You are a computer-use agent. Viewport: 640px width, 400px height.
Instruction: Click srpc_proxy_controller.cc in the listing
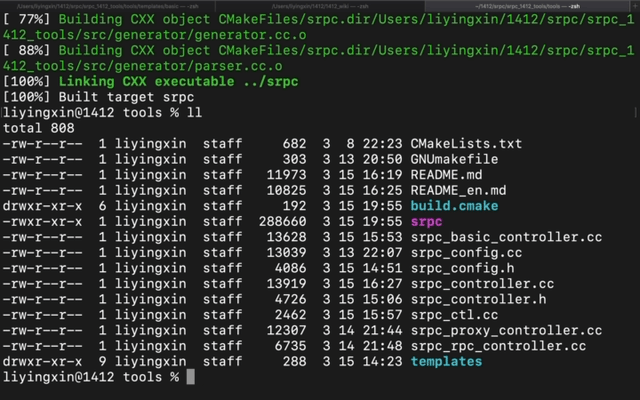pyautogui.click(x=506, y=330)
